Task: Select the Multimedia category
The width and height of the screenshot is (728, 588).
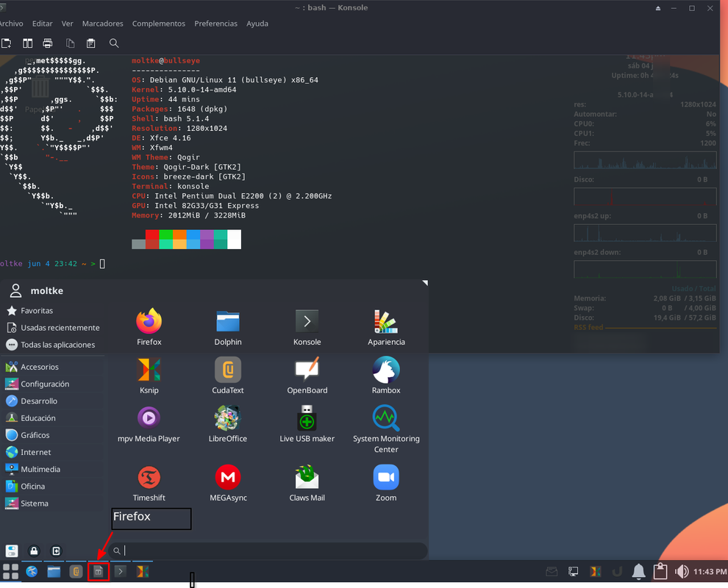Action: point(54,469)
